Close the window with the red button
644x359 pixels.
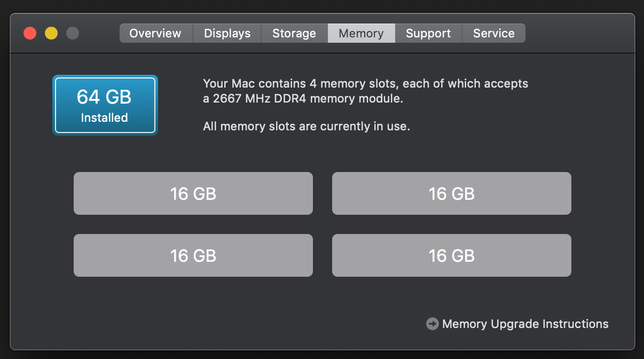30,33
